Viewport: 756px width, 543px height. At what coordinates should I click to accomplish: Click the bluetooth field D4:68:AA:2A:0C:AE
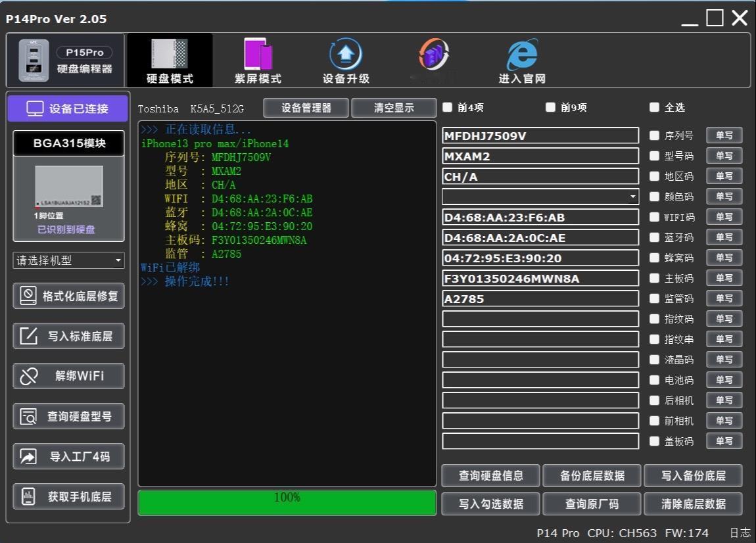540,237
